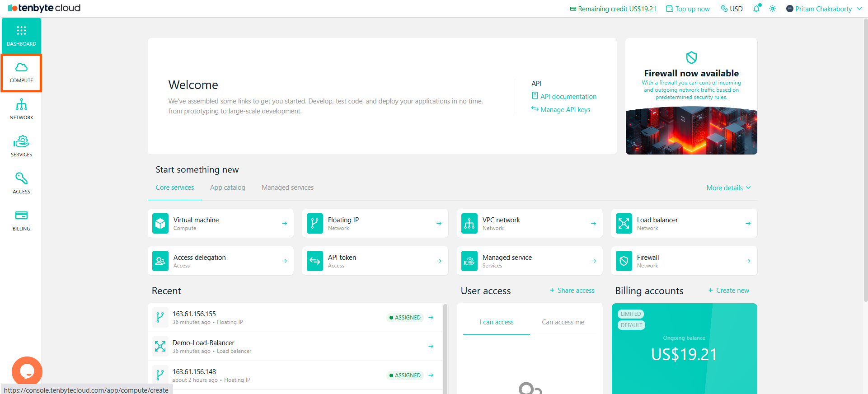This screenshot has height=394, width=868.
Task: Open the USD currency selector
Action: 732,9
